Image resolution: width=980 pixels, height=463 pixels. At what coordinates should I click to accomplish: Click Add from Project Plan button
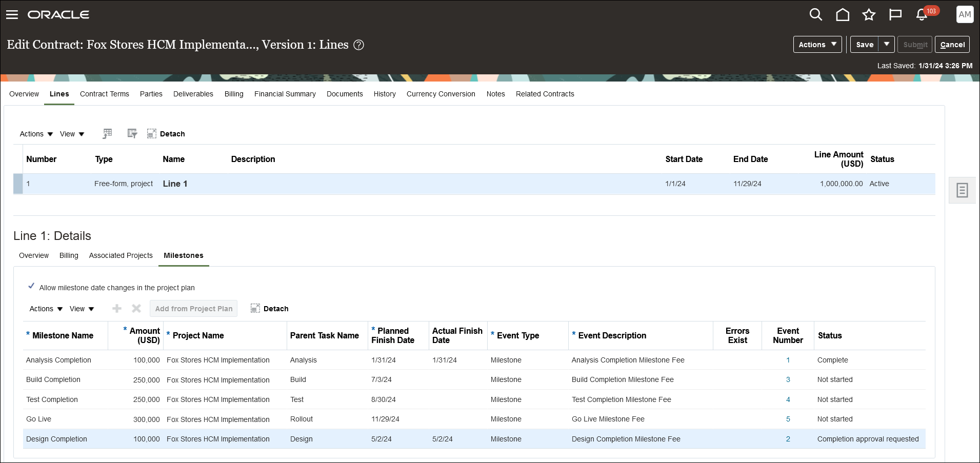coord(194,309)
